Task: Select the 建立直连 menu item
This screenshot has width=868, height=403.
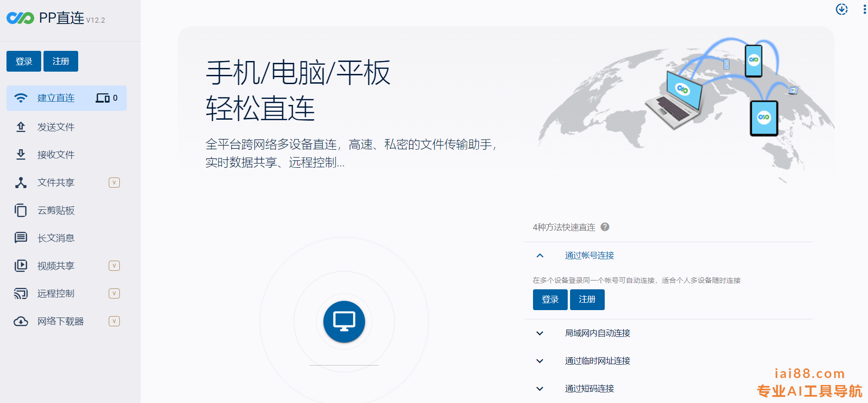Action: [67, 98]
